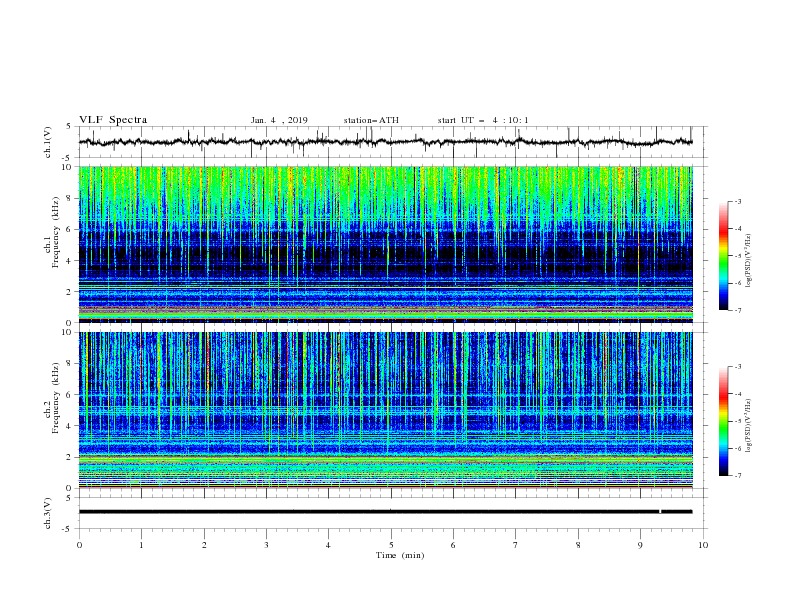
Task: Click the ch.2 PSD color scale bar
Action: 723,421
